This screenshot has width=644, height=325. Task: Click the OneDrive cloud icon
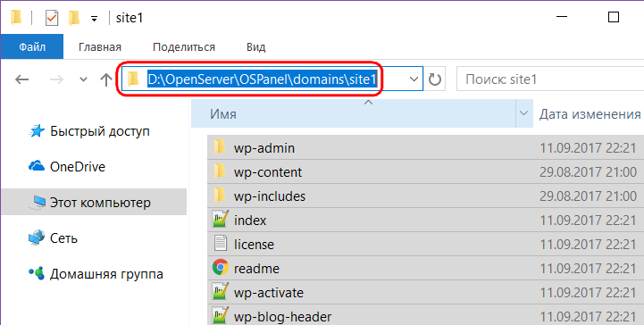tap(37, 166)
